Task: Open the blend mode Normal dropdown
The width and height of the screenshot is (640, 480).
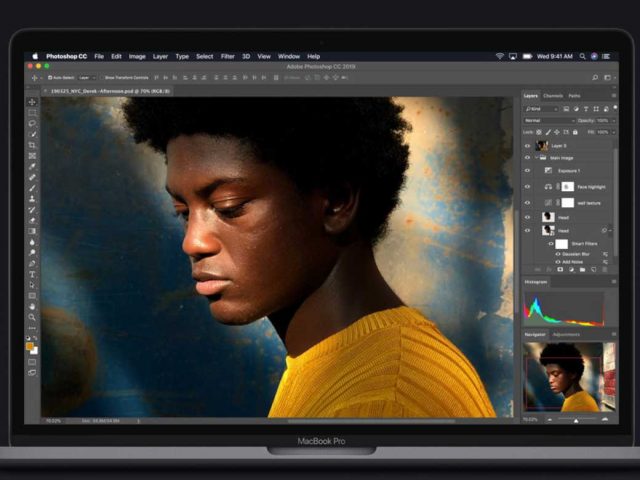Action: (548, 120)
